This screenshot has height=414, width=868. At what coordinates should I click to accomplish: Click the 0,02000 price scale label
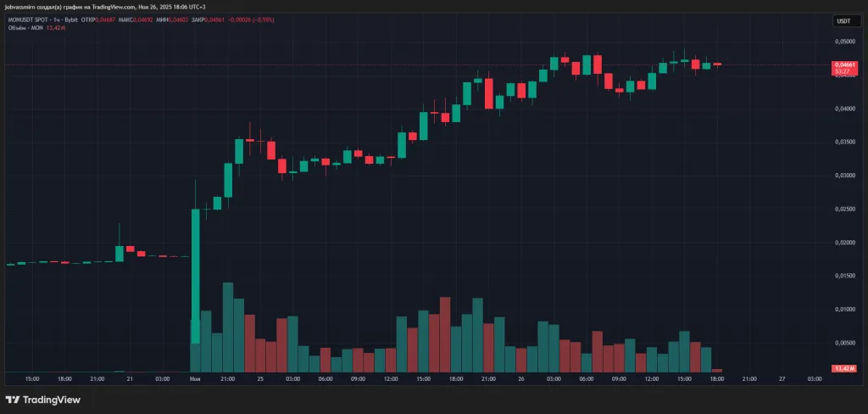(x=843, y=243)
